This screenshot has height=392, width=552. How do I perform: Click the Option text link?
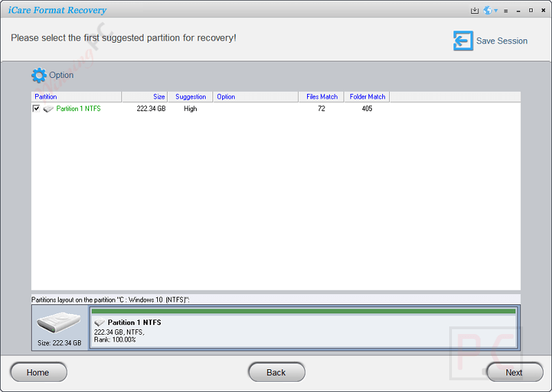[x=61, y=75]
